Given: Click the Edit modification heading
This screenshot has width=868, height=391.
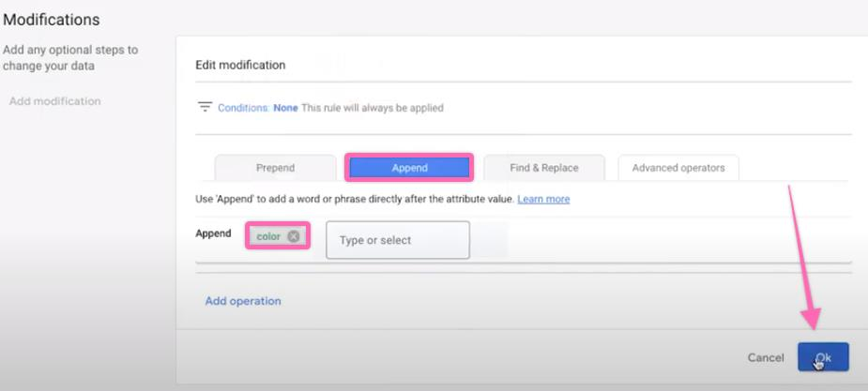Looking at the screenshot, I should (x=240, y=65).
